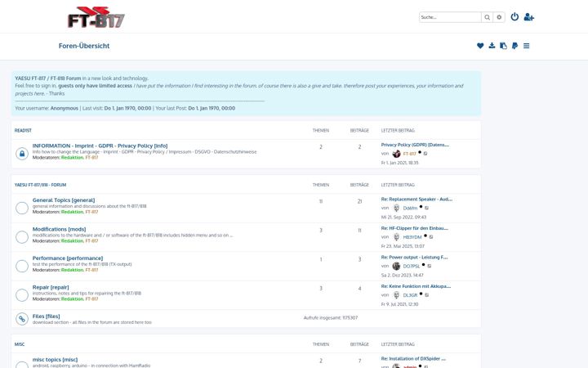The width and height of the screenshot is (588, 368).
Task: Open last post Re: Installation of DXSpider
Action: pyautogui.click(x=413, y=359)
